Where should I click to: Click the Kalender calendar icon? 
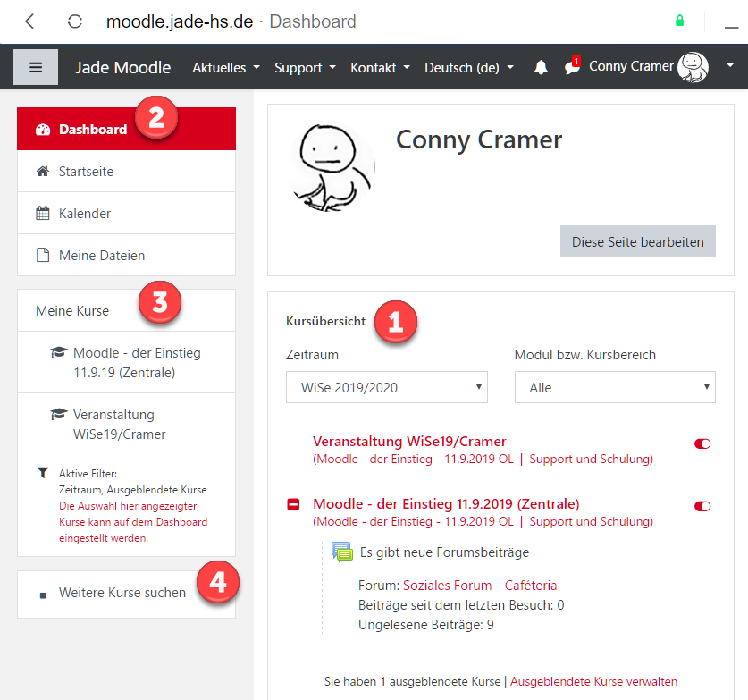coord(43,214)
